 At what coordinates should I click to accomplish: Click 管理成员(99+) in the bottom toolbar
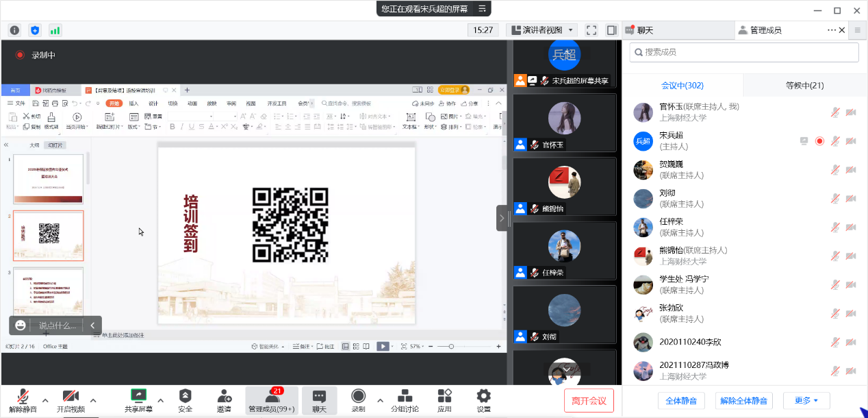tap(272, 400)
